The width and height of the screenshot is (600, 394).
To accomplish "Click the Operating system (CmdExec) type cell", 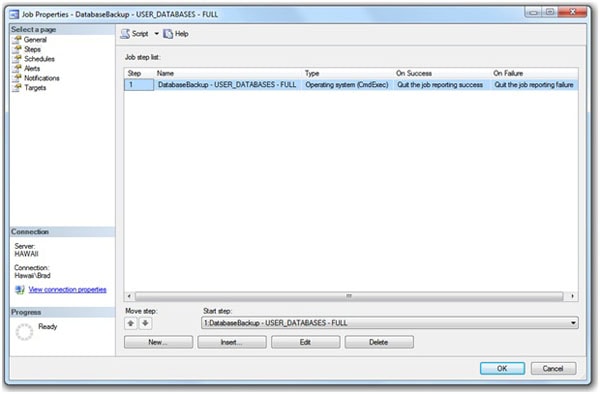I will coord(347,85).
